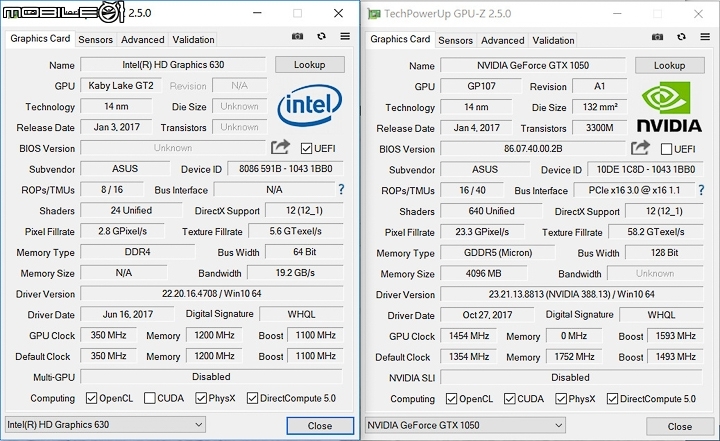Click Bus Interface question mark in NVIDIA window
The height and width of the screenshot is (441, 720).
701,190
